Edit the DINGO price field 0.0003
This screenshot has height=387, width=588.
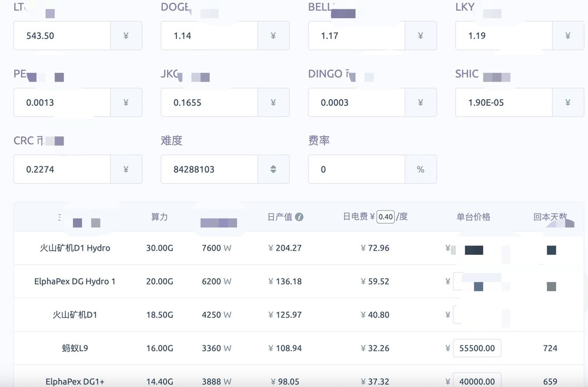pyautogui.click(x=356, y=103)
